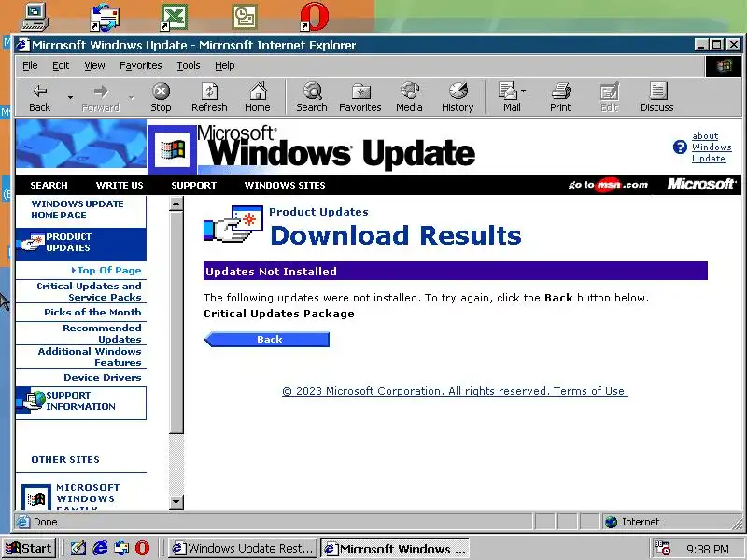
Task: Open the WINDOWS SITES link
Action: coord(285,185)
